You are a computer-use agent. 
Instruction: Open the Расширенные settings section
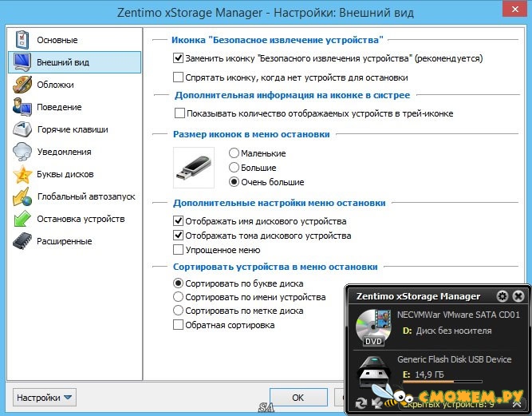(75, 241)
